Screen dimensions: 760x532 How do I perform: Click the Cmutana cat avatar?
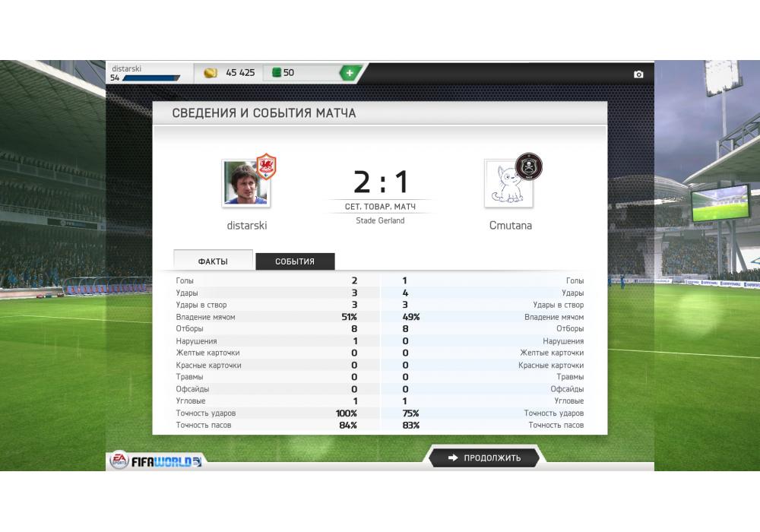tap(508, 184)
